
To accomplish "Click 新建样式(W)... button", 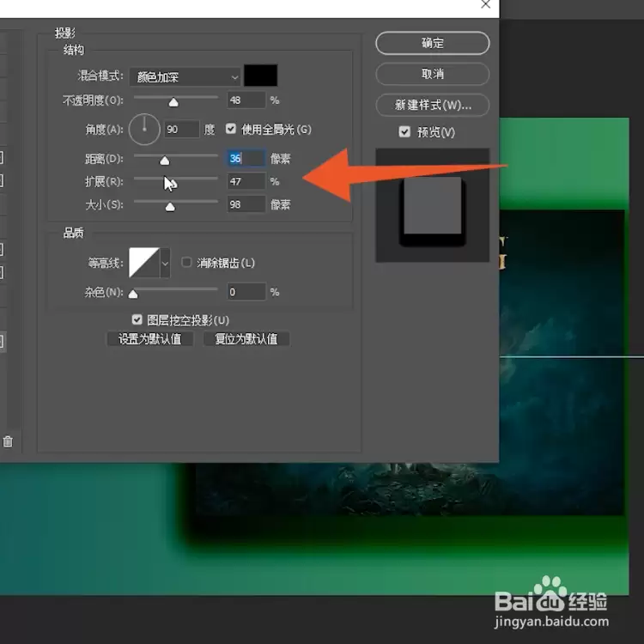I will pos(433,105).
